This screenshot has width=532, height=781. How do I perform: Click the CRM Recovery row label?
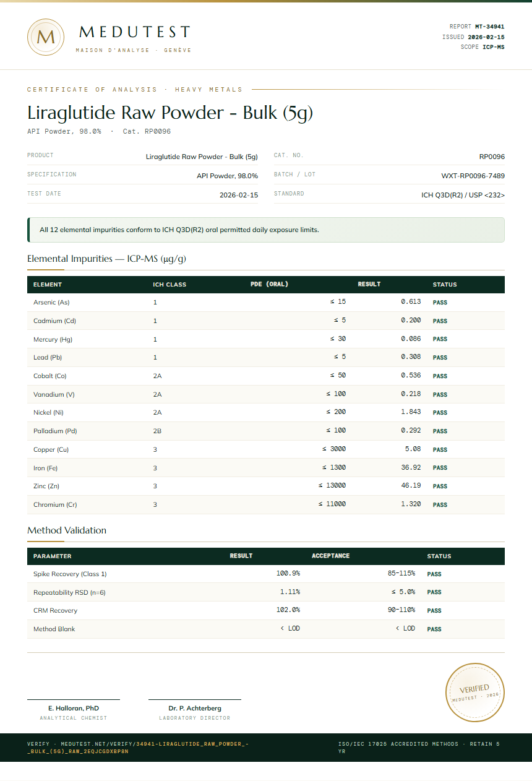[55, 611]
